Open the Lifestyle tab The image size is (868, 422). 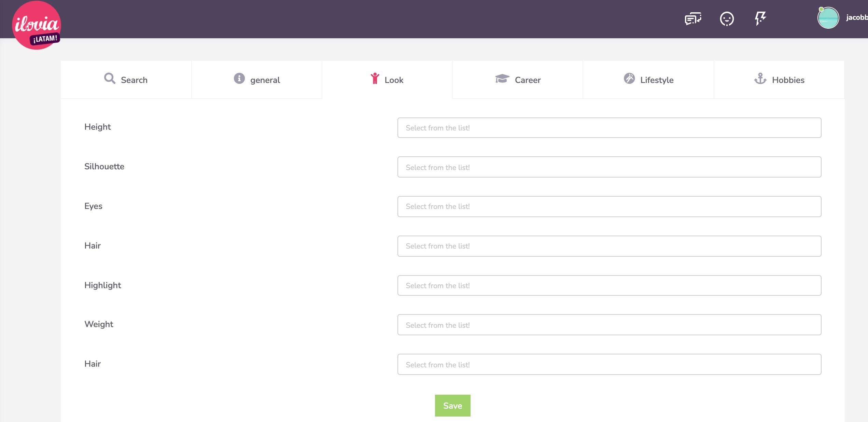click(648, 80)
